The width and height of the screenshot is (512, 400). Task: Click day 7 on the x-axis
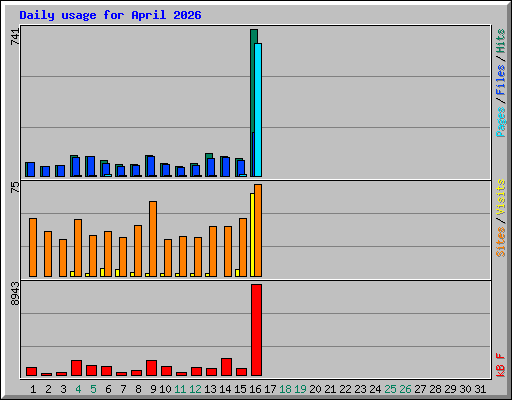point(123,389)
